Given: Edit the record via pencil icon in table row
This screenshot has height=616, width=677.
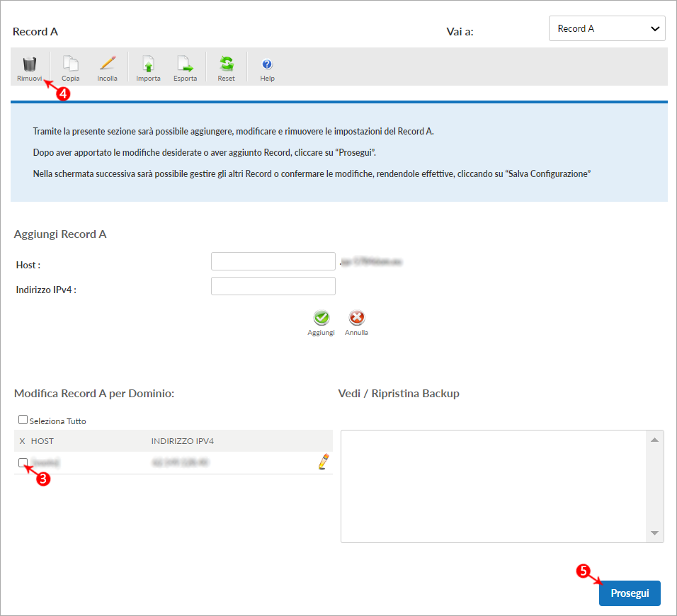Looking at the screenshot, I should click(324, 462).
